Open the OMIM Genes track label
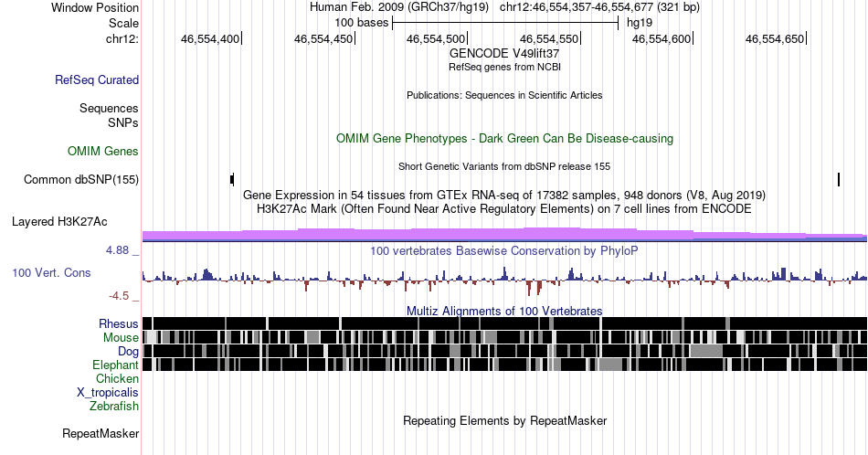The image size is (868, 455). [103, 151]
